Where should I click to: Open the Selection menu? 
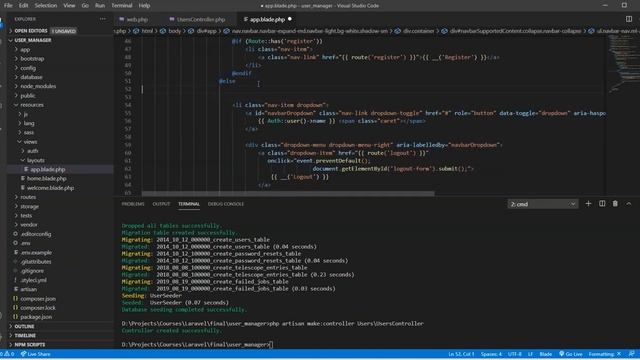point(46,6)
